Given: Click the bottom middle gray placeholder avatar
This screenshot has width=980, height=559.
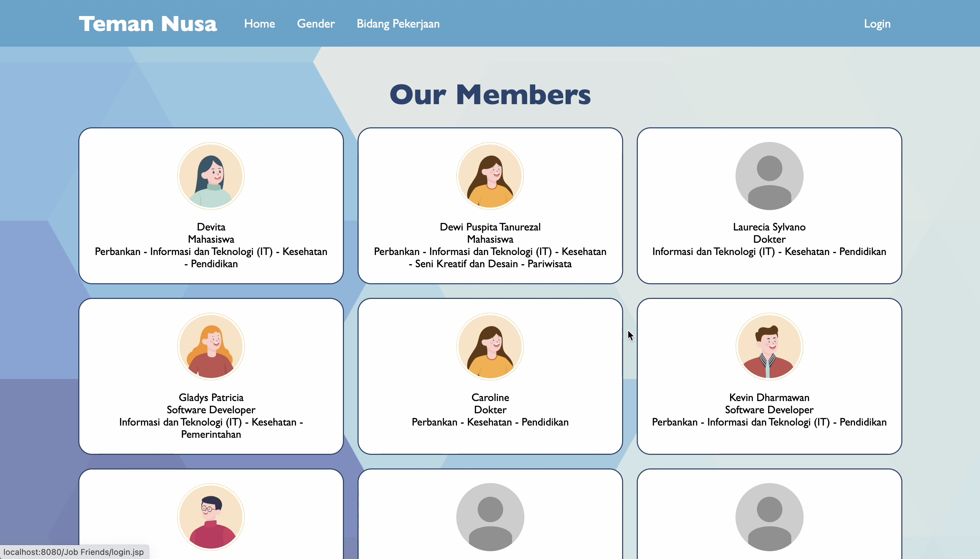Looking at the screenshot, I should pyautogui.click(x=490, y=517).
